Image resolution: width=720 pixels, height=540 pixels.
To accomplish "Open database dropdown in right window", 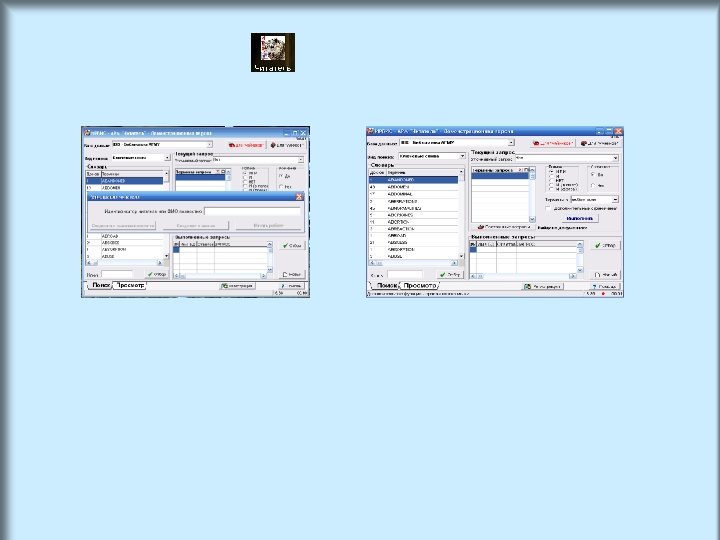I will [x=511, y=143].
